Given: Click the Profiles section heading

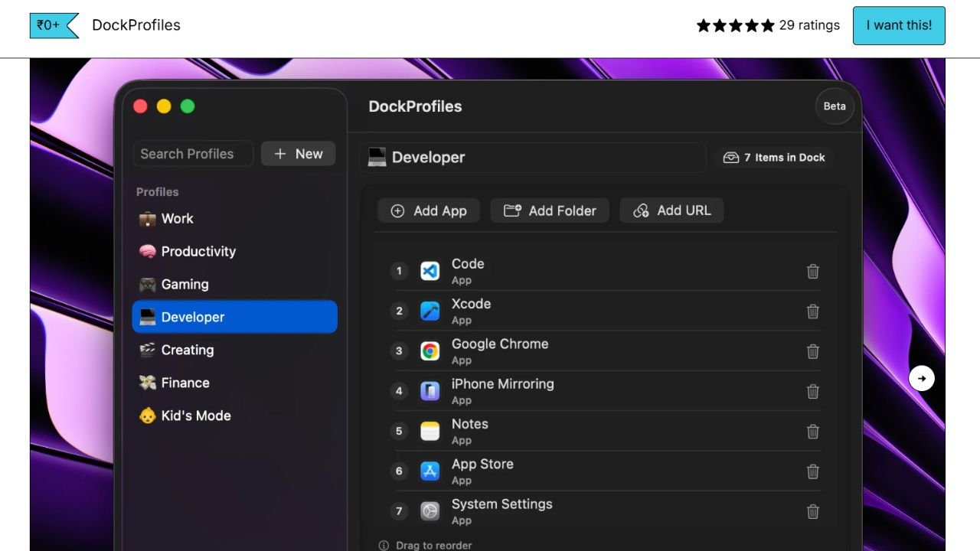Looking at the screenshot, I should (157, 192).
